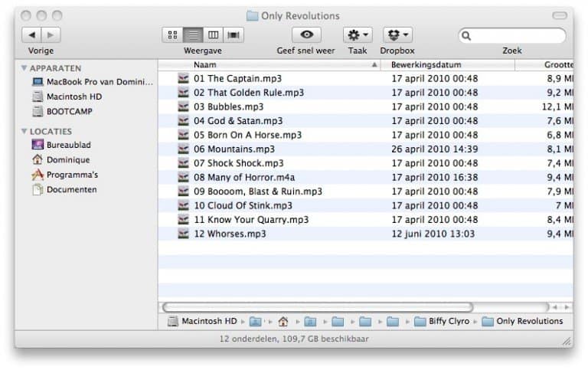Jump to the home folder icon in path bar
The image size is (588, 370).
283,322
